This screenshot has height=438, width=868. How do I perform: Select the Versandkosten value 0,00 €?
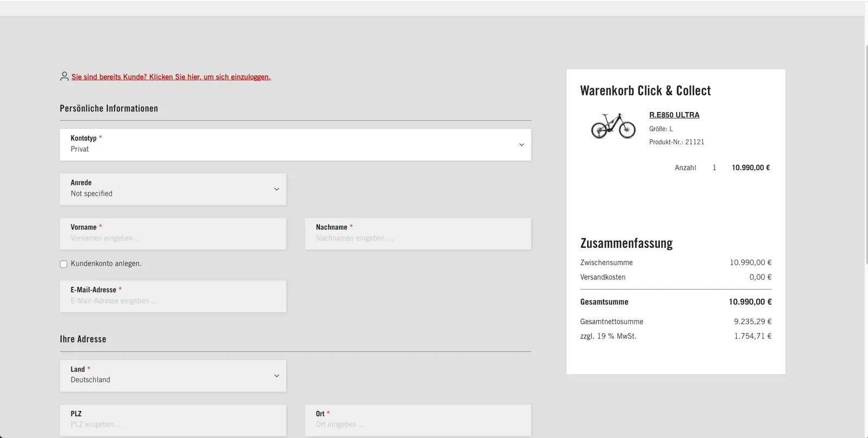pyautogui.click(x=761, y=277)
